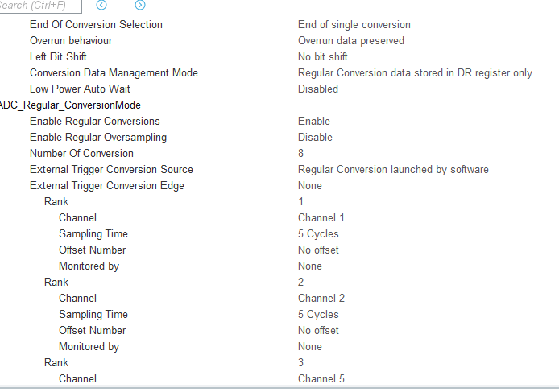Click the next search result arrow icon

[x=140, y=5]
